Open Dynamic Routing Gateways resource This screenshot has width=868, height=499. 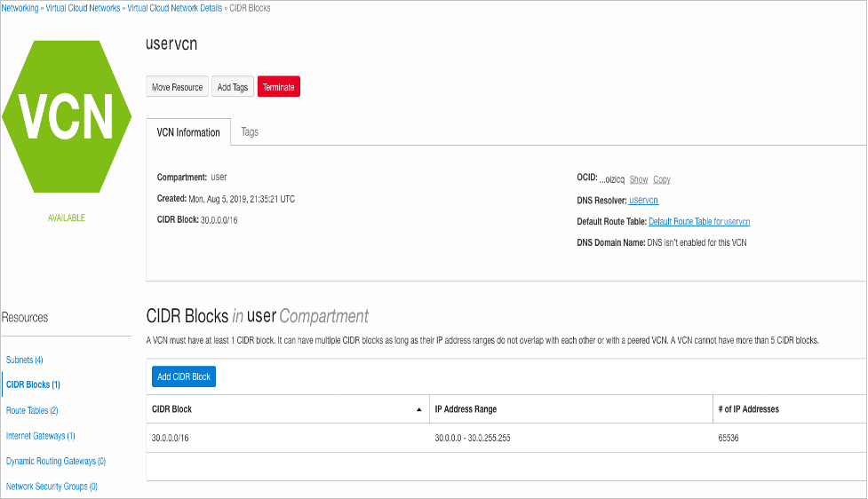coord(56,461)
